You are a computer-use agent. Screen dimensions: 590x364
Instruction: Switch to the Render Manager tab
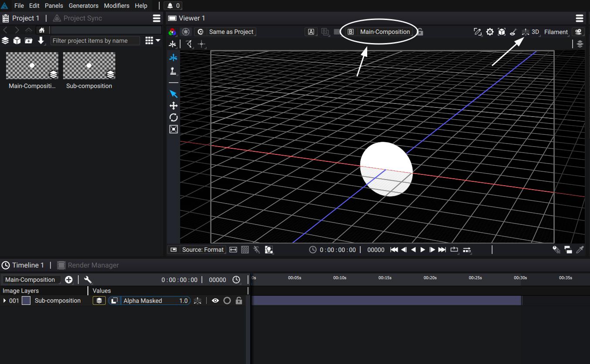pos(88,265)
